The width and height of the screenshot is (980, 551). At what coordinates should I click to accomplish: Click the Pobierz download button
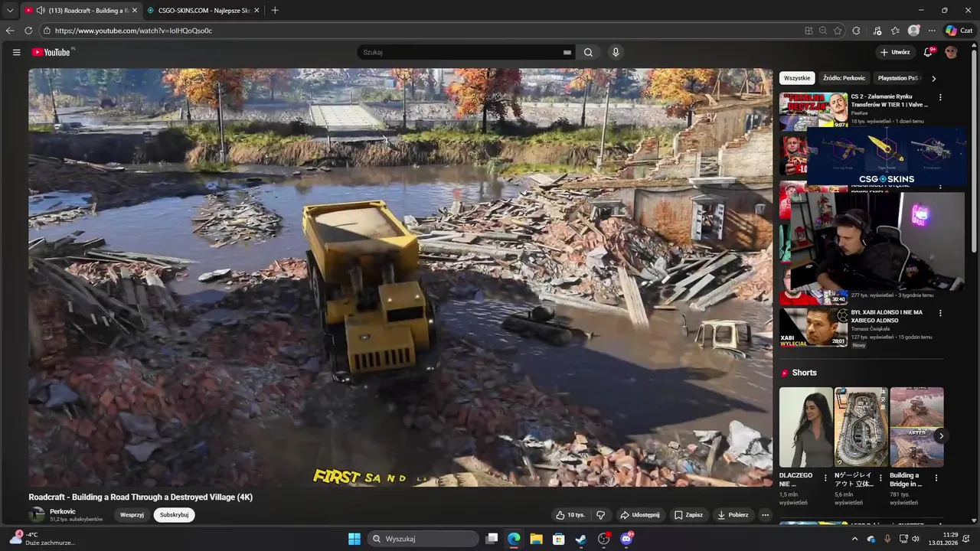click(x=733, y=515)
